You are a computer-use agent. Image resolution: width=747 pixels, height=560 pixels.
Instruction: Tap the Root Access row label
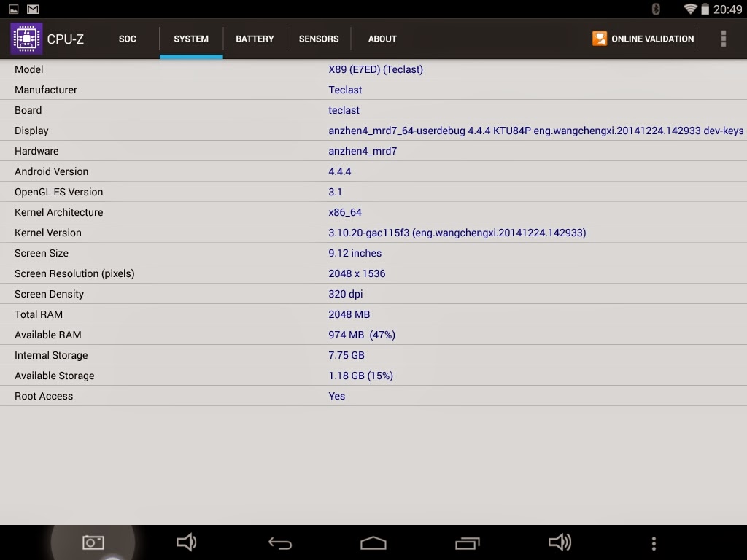[x=44, y=396]
